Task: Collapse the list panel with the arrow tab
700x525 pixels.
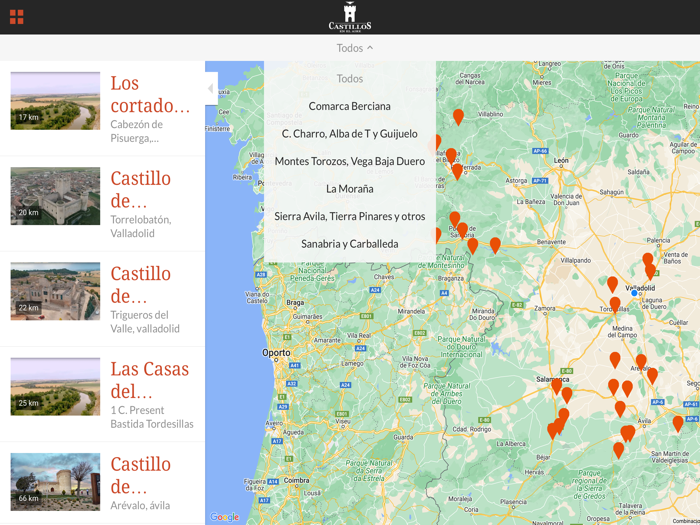Action: pos(211,88)
